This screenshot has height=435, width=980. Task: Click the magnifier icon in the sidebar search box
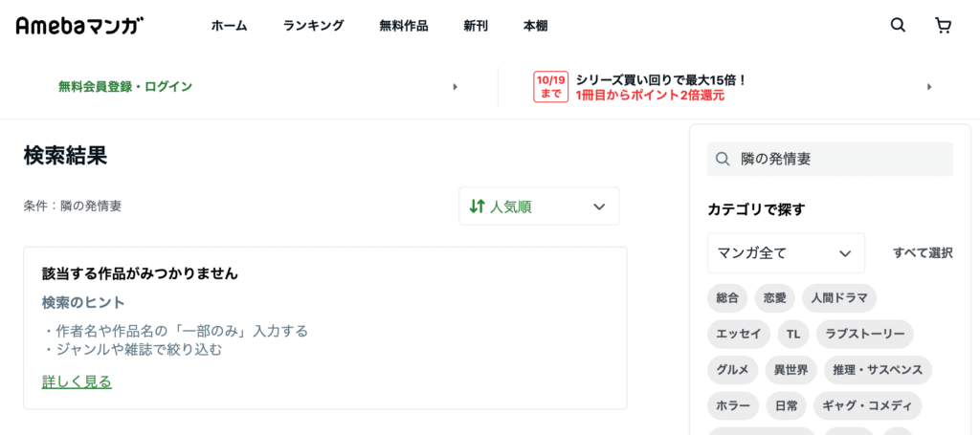point(723,159)
